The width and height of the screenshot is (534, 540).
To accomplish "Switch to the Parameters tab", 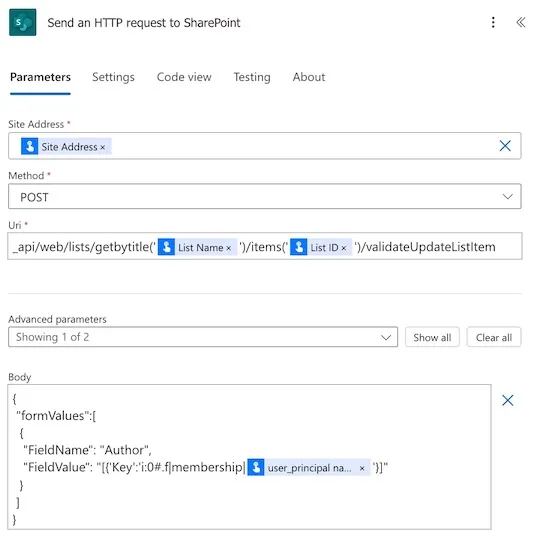I will [40, 77].
